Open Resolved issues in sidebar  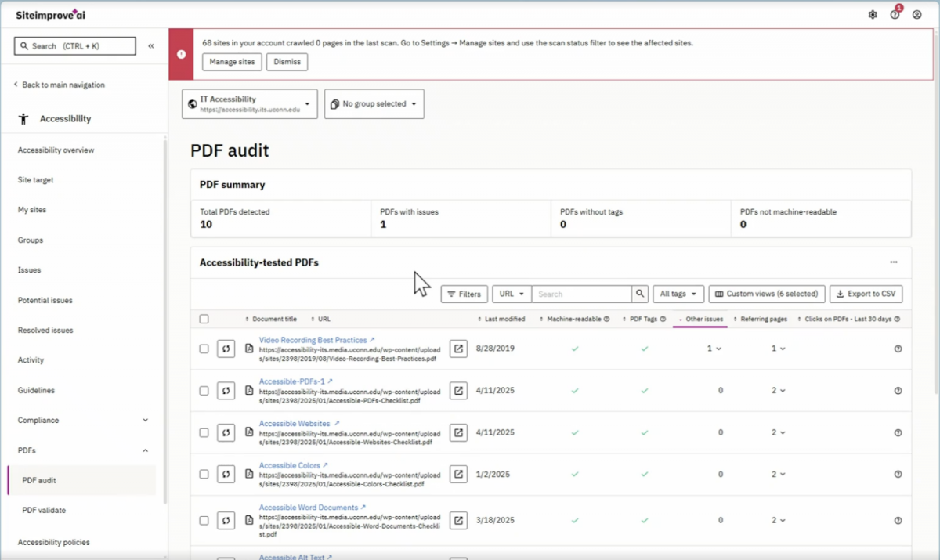coord(45,330)
